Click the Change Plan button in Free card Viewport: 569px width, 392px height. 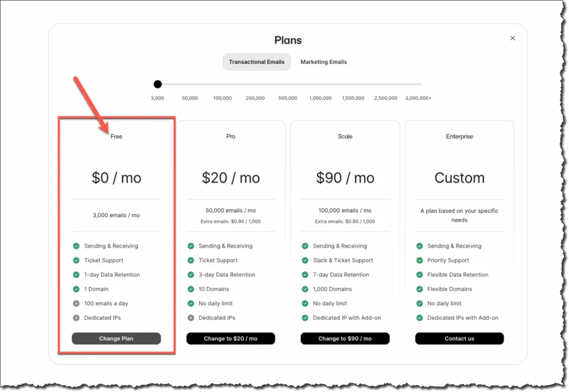[116, 338]
